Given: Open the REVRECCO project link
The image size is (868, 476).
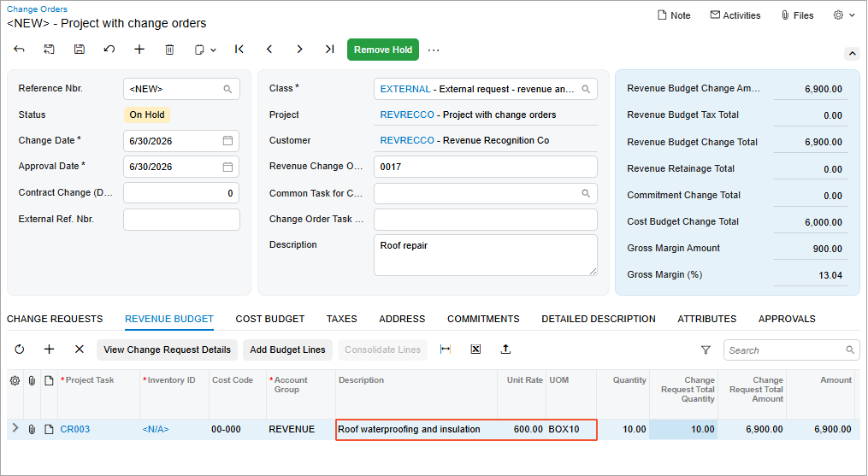Looking at the screenshot, I should (407, 115).
